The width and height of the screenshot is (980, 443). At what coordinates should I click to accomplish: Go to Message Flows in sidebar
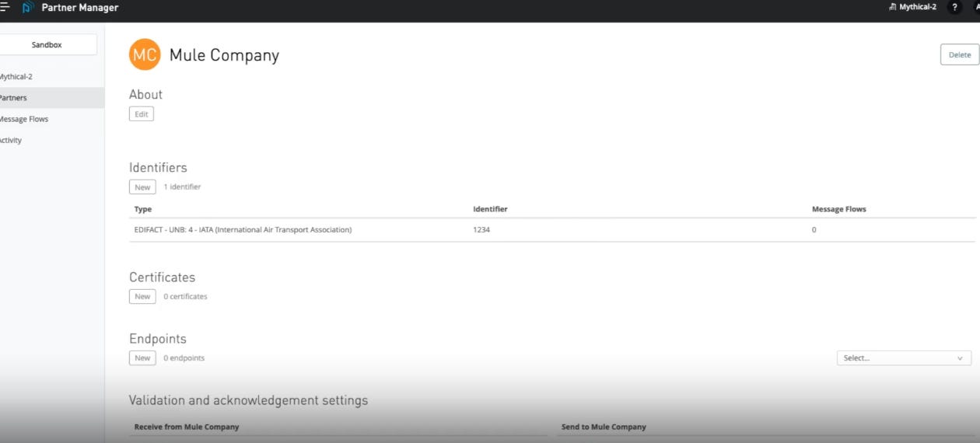coord(23,119)
